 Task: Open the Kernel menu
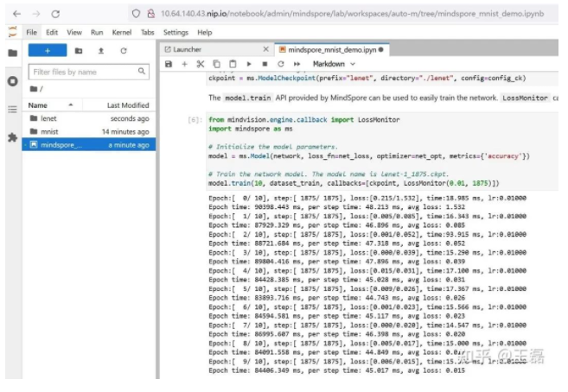[121, 33]
